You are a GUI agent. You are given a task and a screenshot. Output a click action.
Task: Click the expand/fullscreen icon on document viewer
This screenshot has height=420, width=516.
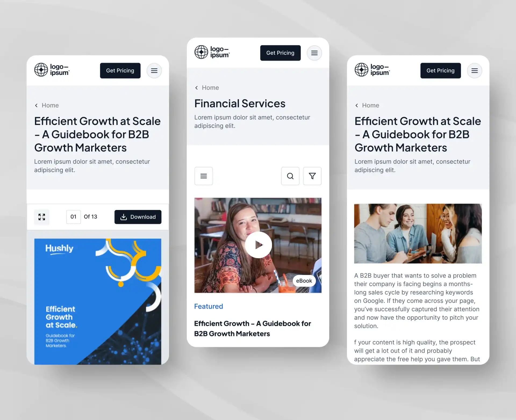pos(42,217)
